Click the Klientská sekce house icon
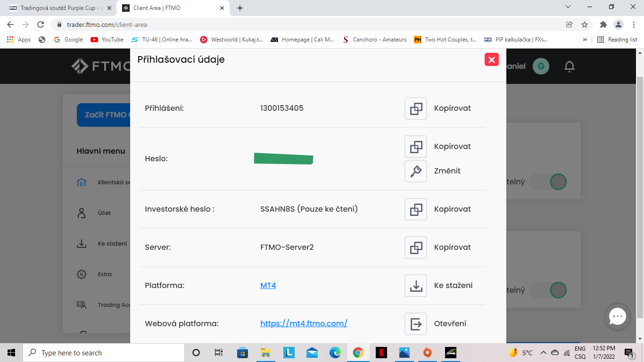644x362 pixels. click(x=82, y=182)
